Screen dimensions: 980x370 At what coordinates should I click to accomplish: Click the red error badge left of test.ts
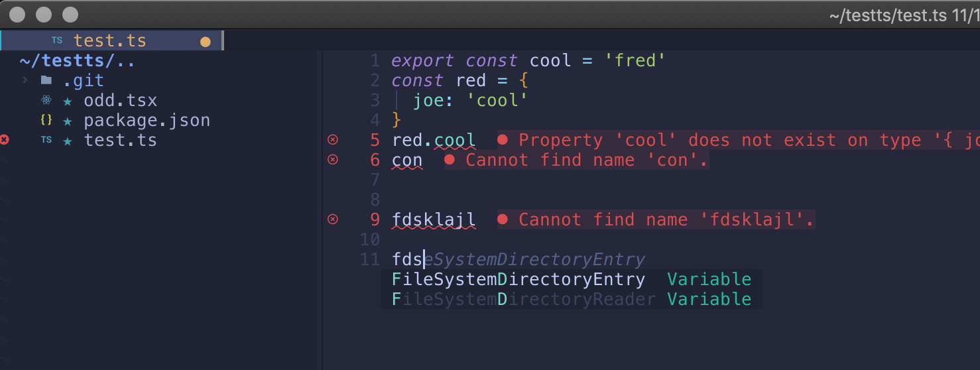(x=4, y=140)
